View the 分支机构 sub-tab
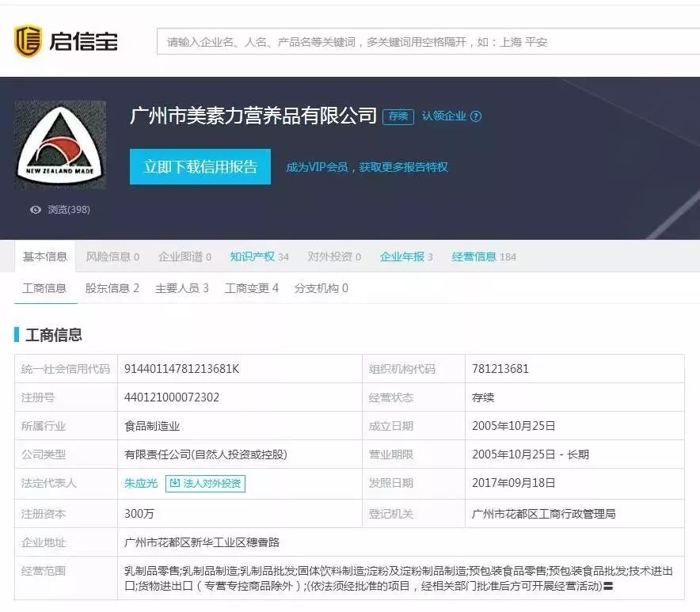The width and height of the screenshot is (700, 612). click(x=321, y=288)
